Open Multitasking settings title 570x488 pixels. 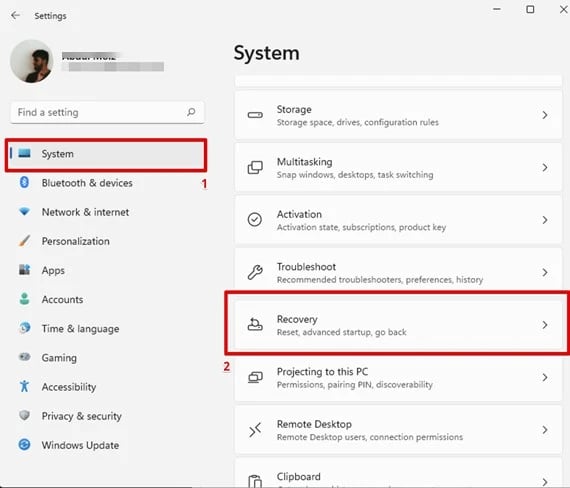[305, 162]
